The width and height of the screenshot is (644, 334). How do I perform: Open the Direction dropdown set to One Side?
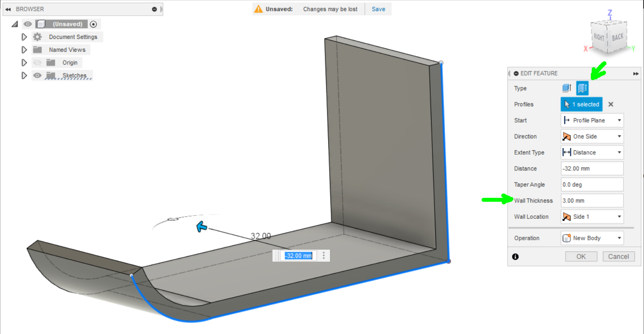coord(592,137)
